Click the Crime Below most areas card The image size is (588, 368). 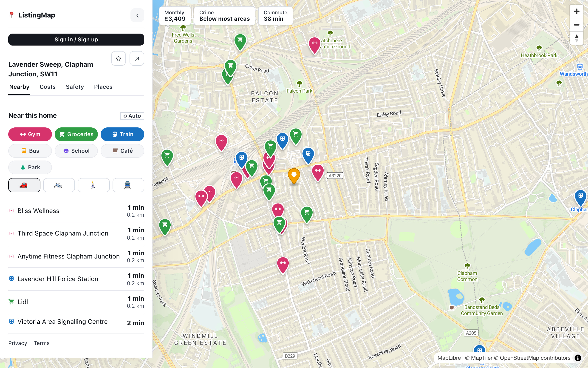click(224, 16)
